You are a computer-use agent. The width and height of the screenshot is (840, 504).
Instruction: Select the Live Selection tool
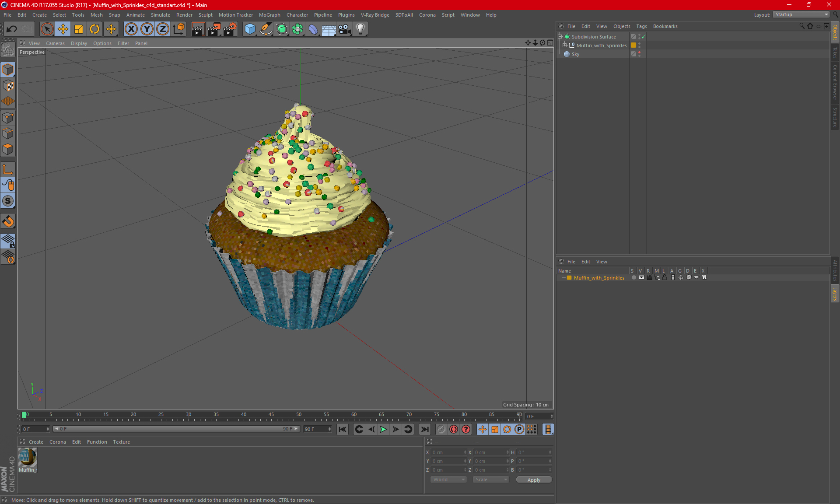click(45, 29)
